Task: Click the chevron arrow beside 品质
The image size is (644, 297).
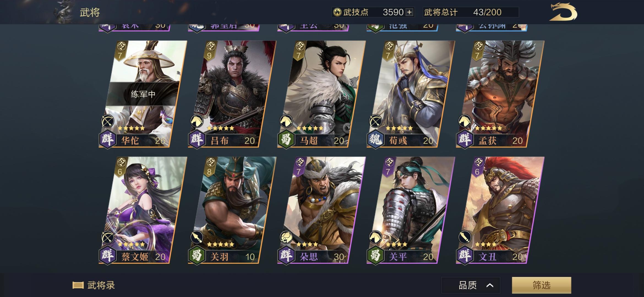Action: coord(490,285)
